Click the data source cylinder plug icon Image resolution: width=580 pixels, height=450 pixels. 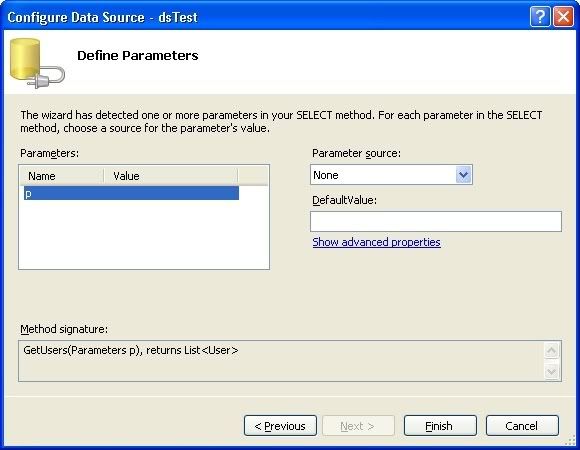[x=37, y=63]
